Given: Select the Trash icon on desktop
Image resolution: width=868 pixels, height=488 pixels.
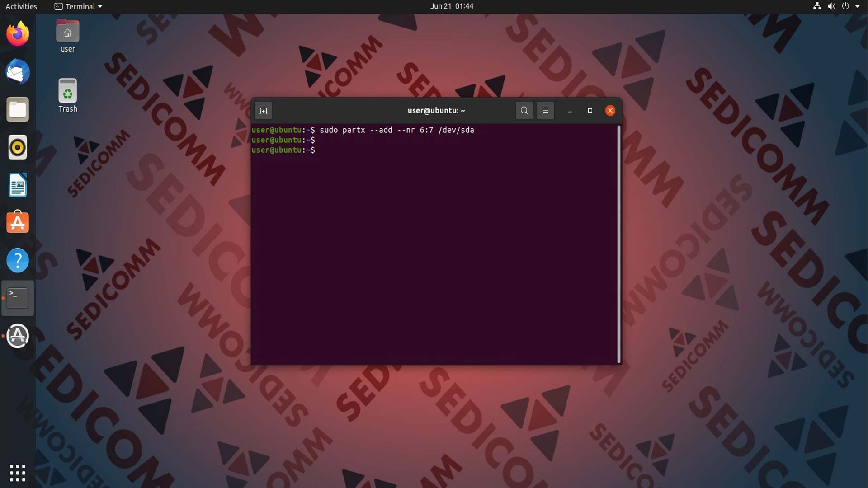Looking at the screenshot, I should click(x=68, y=96).
